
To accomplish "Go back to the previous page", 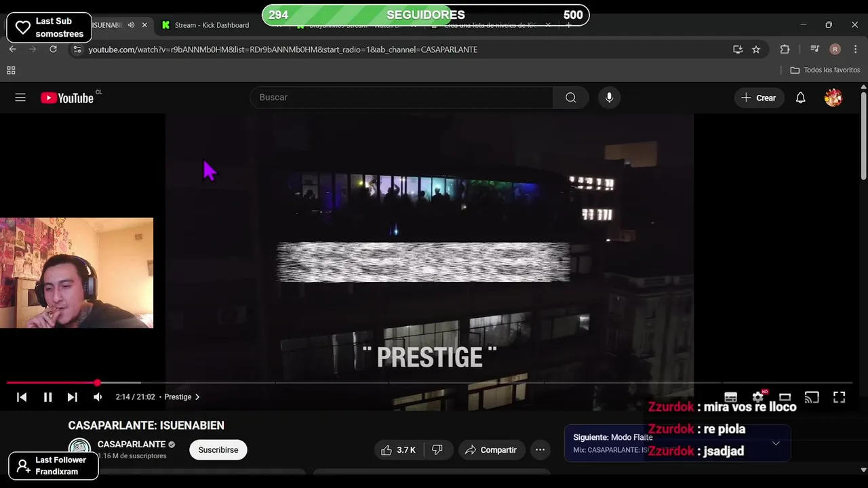I will point(12,49).
